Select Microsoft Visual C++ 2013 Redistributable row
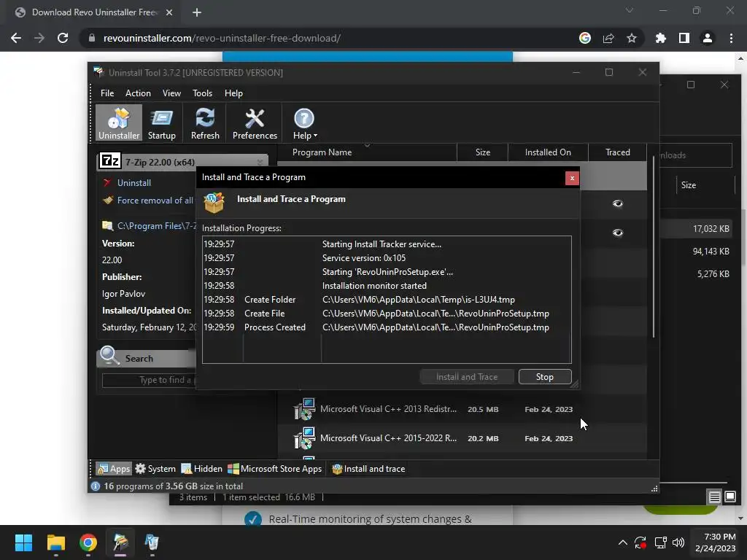747x560 pixels. coord(462,409)
